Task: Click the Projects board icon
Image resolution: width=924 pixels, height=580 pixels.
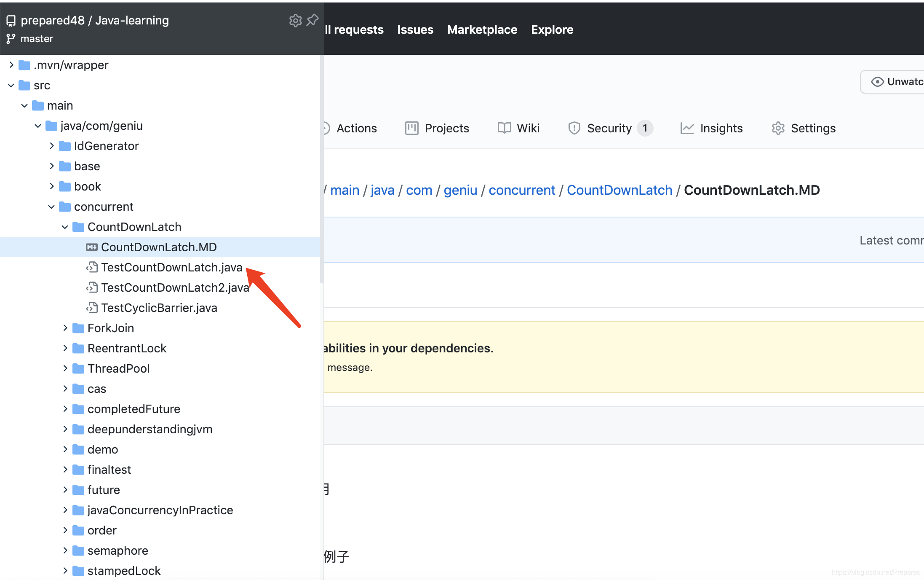Action: [x=411, y=128]
